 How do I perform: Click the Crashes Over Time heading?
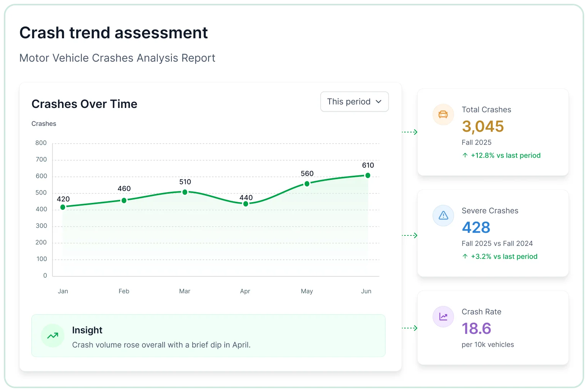pyautogui.click(x=84, y=104)
